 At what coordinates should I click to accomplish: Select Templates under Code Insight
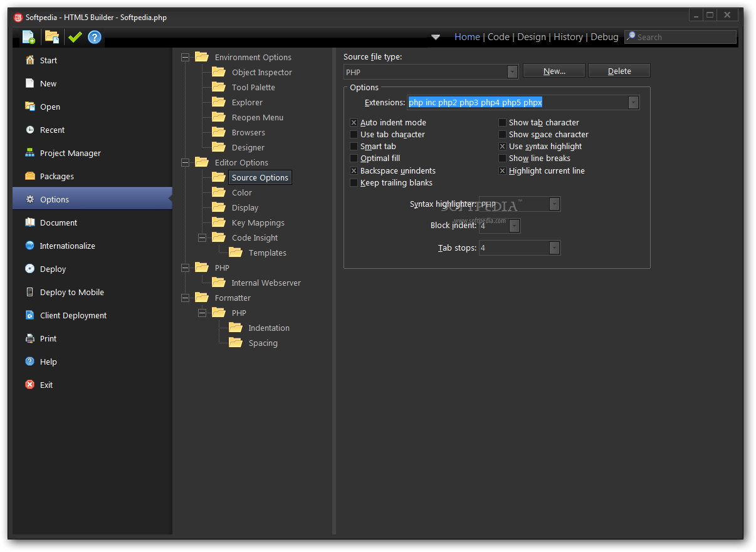(268, 253)
